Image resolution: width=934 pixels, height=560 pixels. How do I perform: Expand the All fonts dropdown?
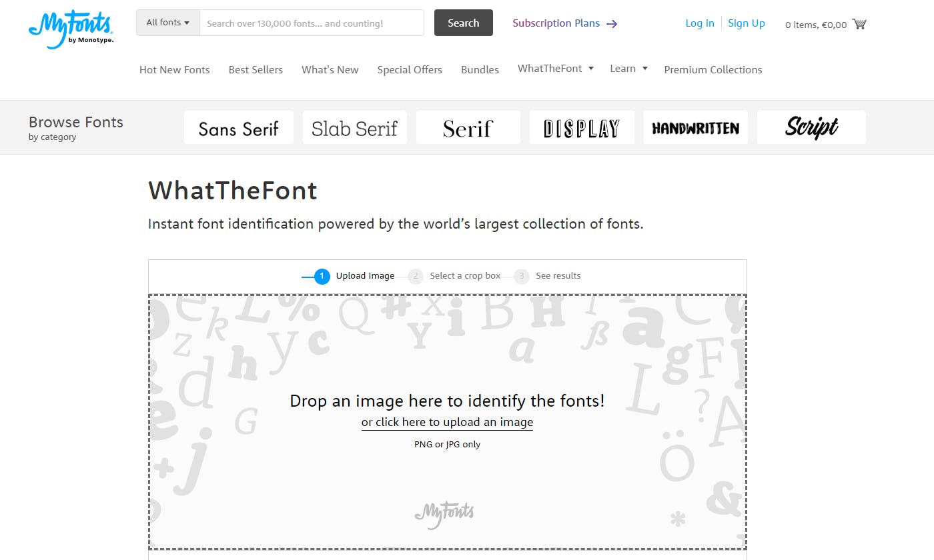tap(168, 23)
